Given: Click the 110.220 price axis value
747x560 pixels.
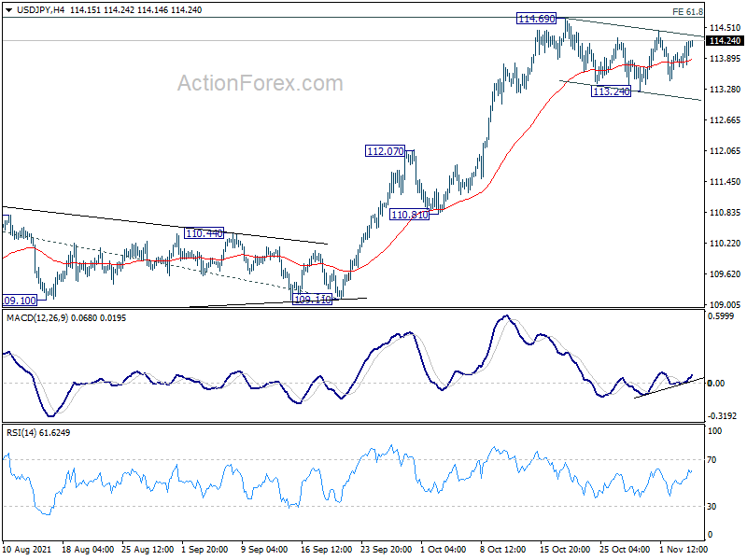Looking at the screenshot, I should tap(725, 243).
